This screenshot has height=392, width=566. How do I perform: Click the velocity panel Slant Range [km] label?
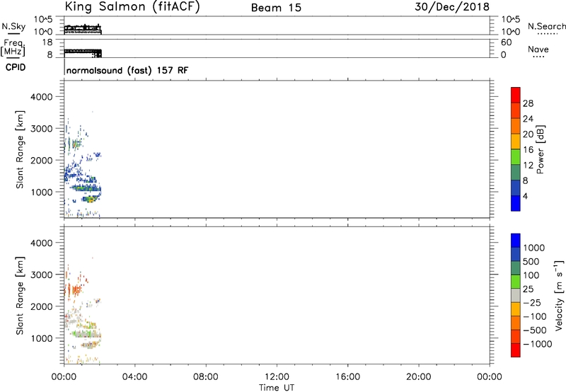20,296
